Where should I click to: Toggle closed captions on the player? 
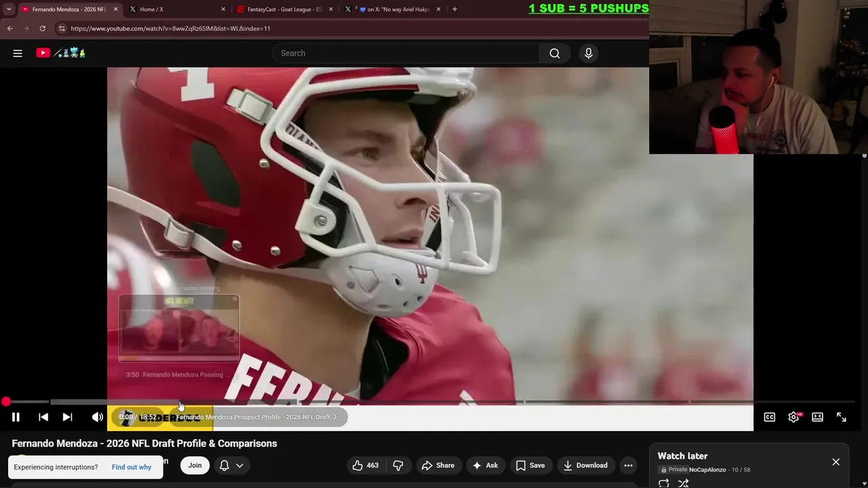(x=770, y=417)
